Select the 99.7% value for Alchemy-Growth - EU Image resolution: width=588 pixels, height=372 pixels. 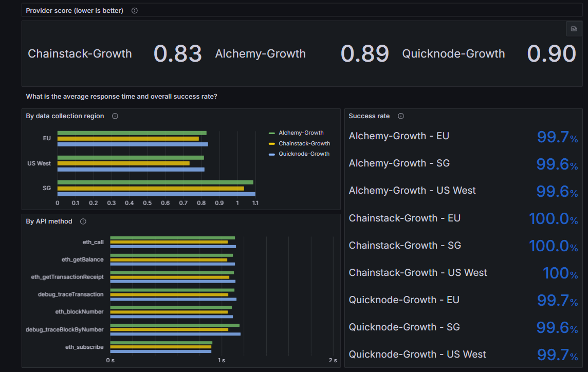tap(557, 137)
